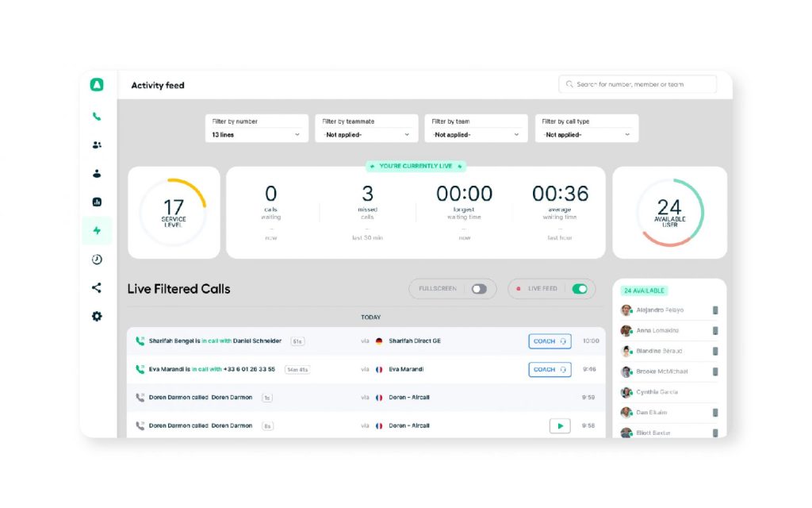
Task: Click the search field for number, member or team
Action: [637, 84]
